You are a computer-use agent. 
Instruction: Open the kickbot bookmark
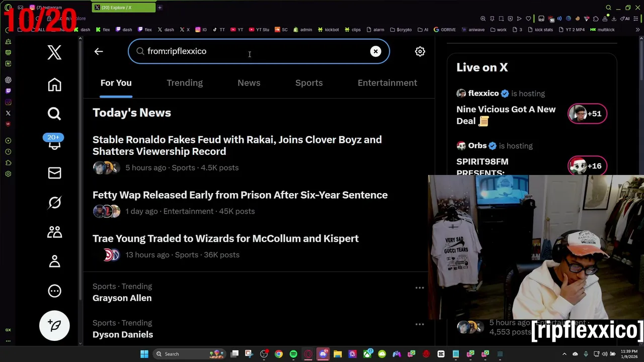[x=328, y=30]
